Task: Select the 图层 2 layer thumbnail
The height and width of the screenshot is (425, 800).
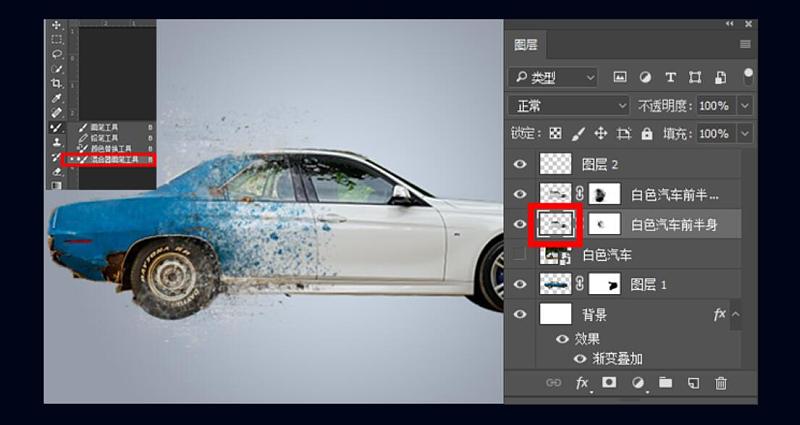Action: coord(555,164)
